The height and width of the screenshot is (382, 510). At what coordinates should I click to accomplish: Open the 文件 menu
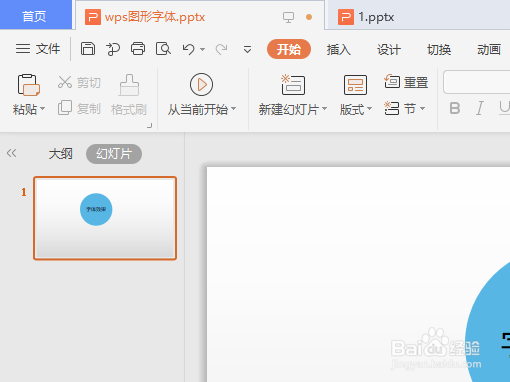point(38,49)
